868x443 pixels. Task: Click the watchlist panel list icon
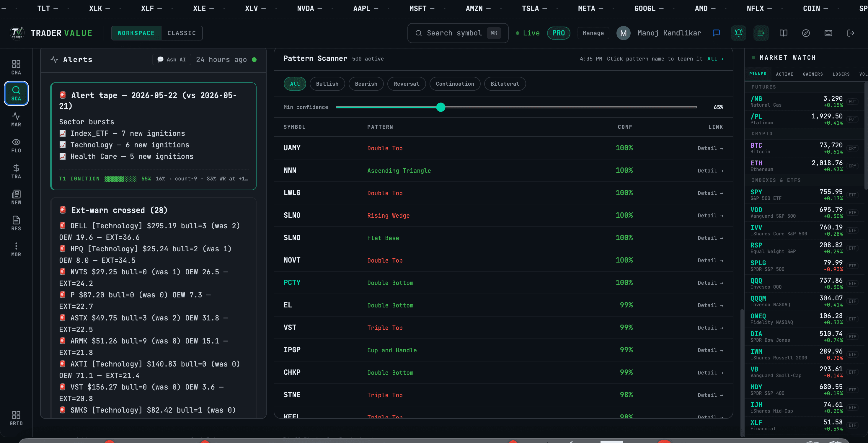tap(761, 33)
